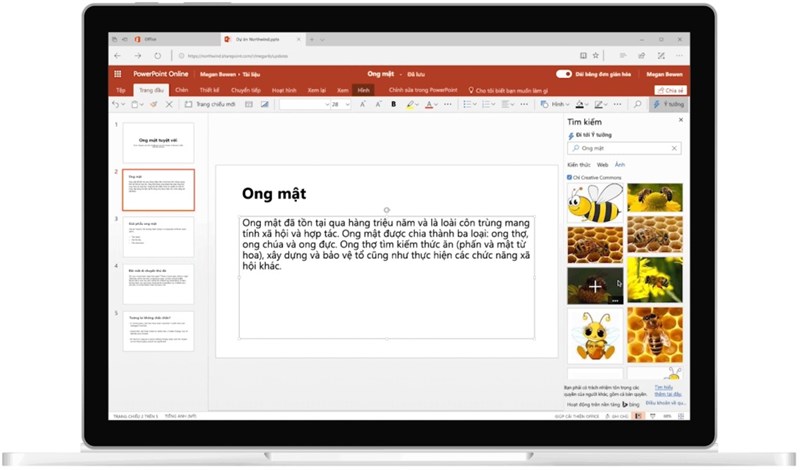The image size is (800, 470).
Task: Switch to the Thiết kế tab
Action: (210, 90)
